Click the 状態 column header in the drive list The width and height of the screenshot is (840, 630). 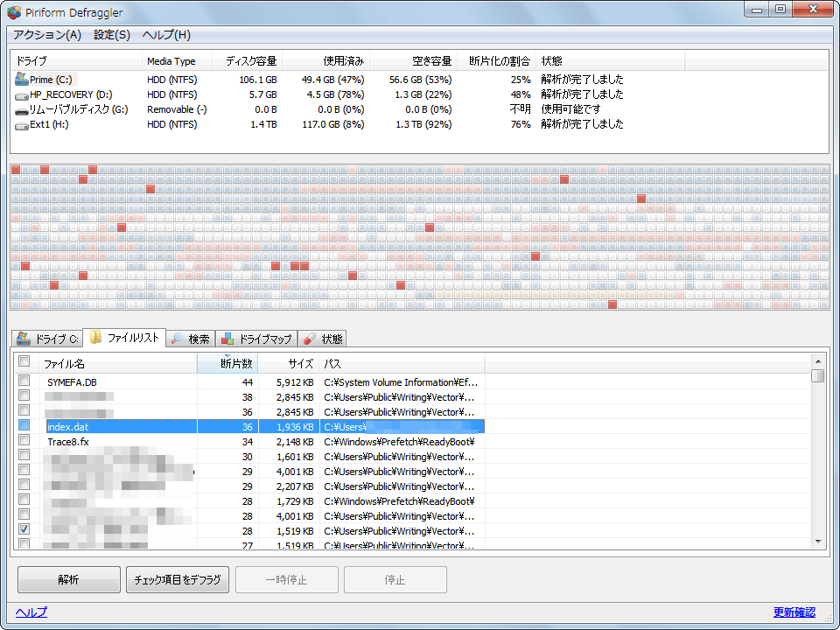[x=611, y=61]
